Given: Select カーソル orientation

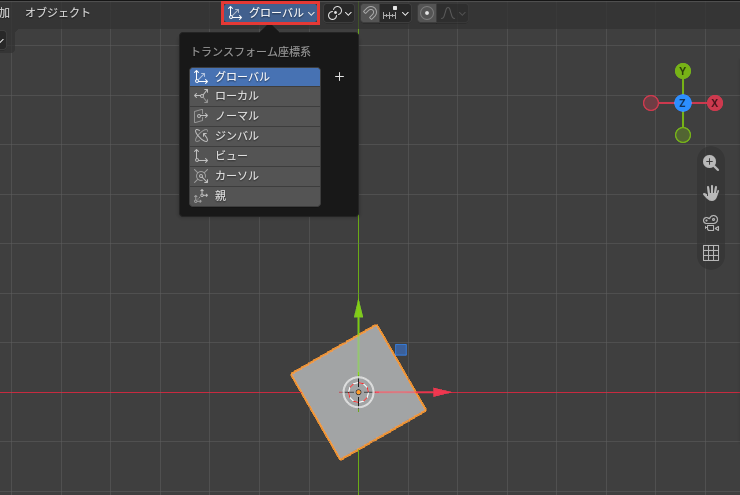Looking at the screenshot, I should pos(255,176).
